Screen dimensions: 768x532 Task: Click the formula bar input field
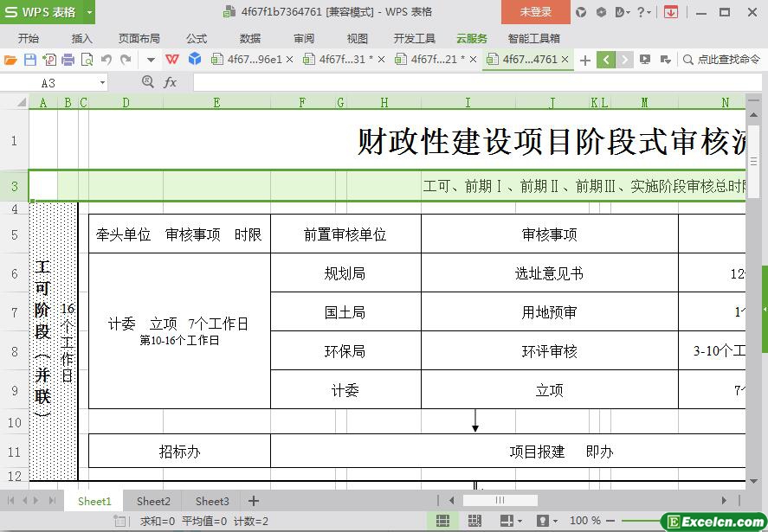click(x=468, y=82)
